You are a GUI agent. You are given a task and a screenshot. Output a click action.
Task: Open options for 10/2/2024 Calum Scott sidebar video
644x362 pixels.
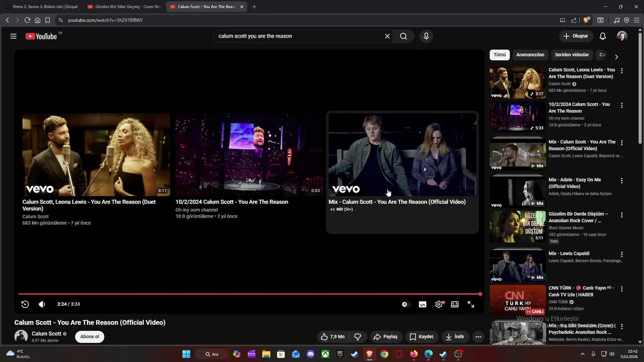click(x=622, y=106)
